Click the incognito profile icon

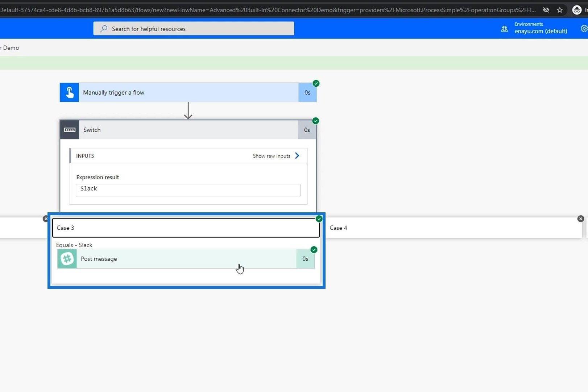point(577,10)
